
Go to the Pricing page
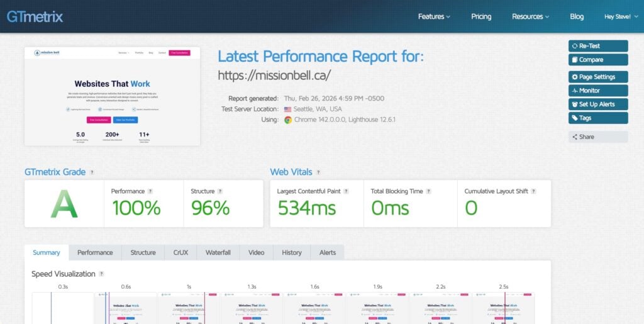click(481, 16)
